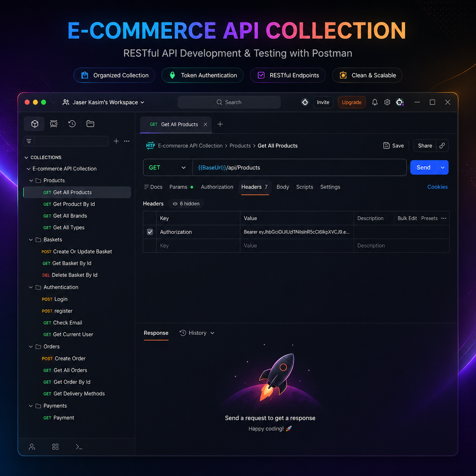Open account icon in bottom bar
The image size is (476, 476).
click(x=32, y=447)
